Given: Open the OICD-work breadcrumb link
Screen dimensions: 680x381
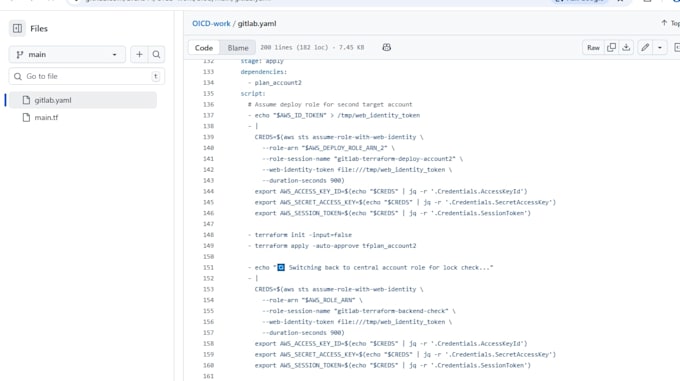Looking at the screenshot, I should coord(211,23).
